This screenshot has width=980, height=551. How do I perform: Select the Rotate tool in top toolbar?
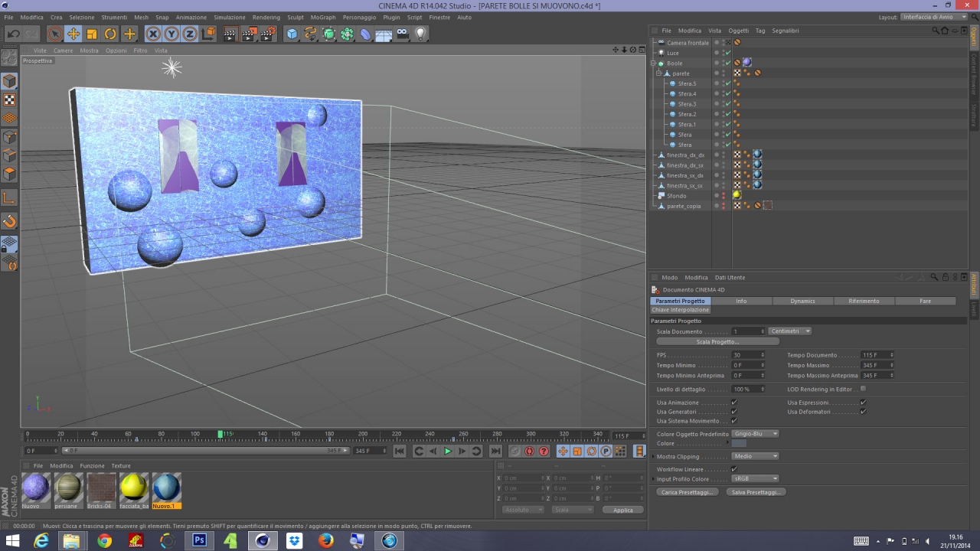110,34
